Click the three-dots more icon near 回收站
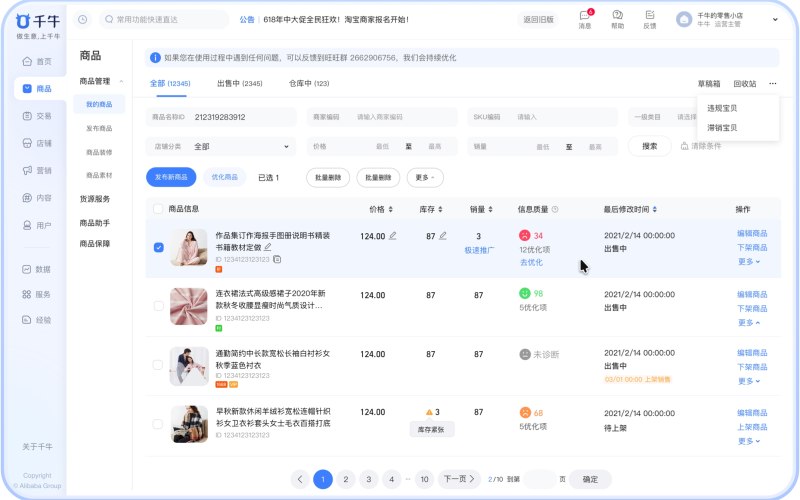The height and width of the screenshot is (500, 800). coord(772,84)
